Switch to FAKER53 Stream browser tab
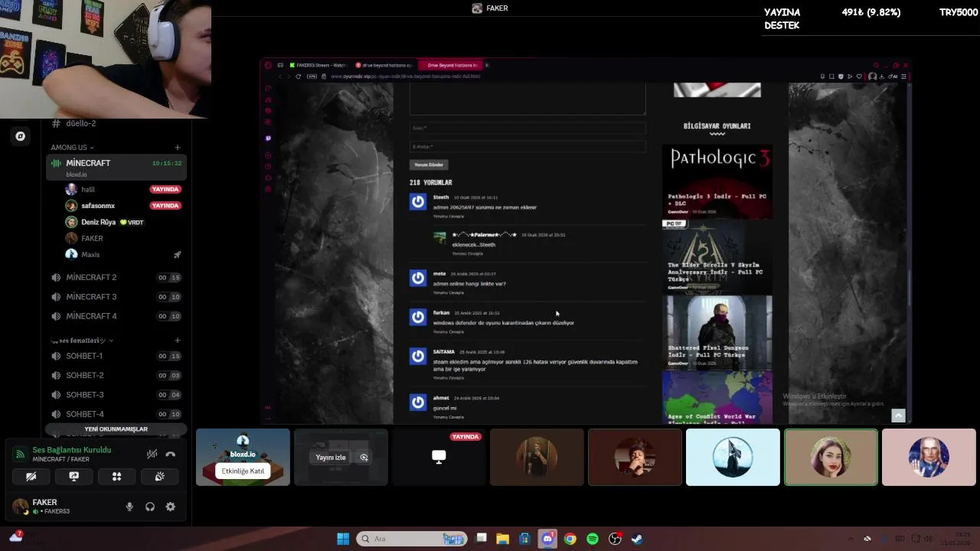The height and width of the screenshot is (551, 980). coord(318,65)
